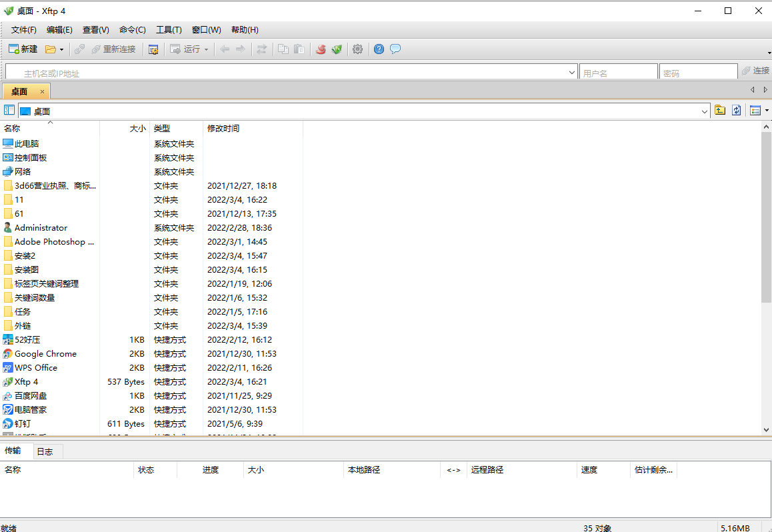Image resolution: width=772 pixels, height=532 pixels.
Task: Click the toolbar overflow arrow
Action: point(769,53)
